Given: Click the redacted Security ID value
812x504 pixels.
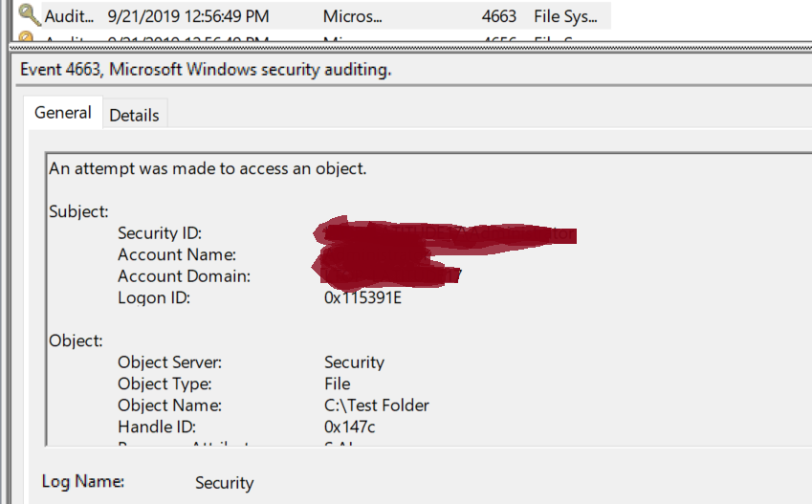Looking at the screenshot, I should coord(450,233).
